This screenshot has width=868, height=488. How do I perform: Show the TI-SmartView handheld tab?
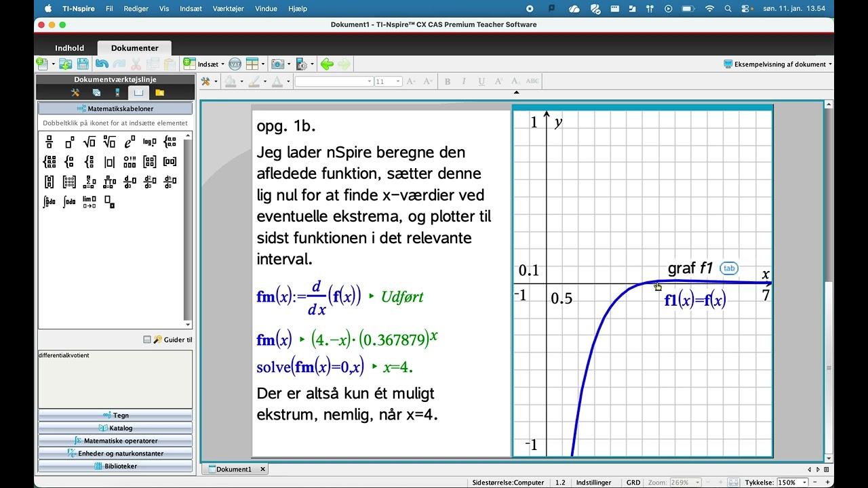pos(117,92)
